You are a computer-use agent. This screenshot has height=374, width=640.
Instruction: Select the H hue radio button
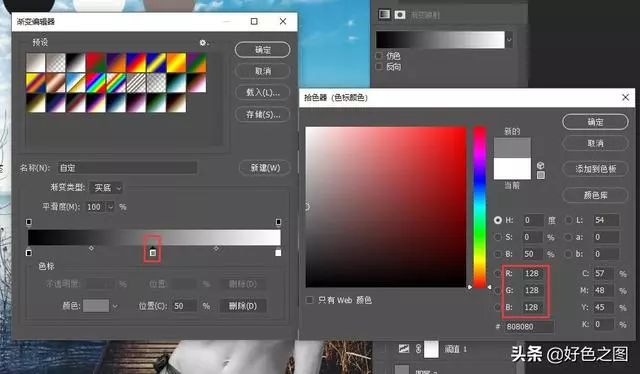pos(498,220)
